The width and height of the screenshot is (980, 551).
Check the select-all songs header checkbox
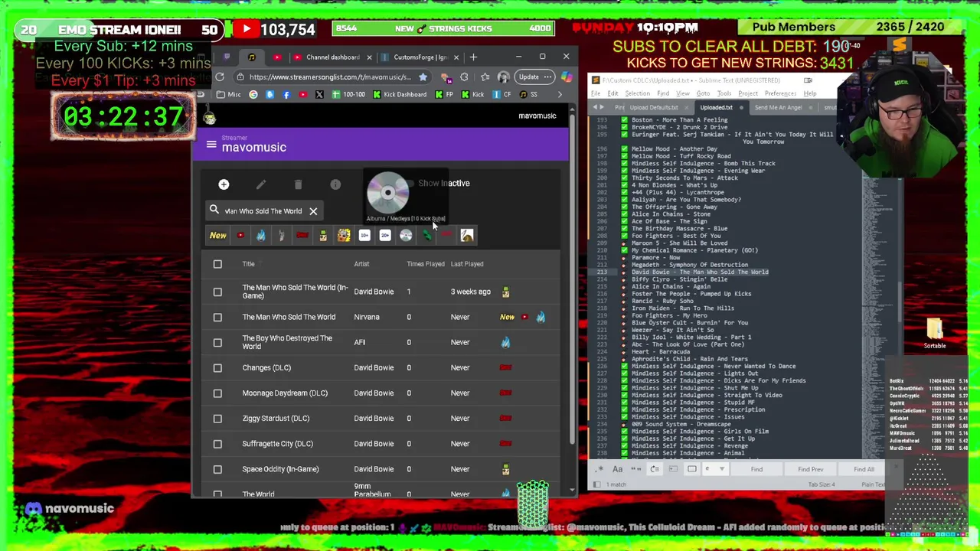click(x=217, y=264)
